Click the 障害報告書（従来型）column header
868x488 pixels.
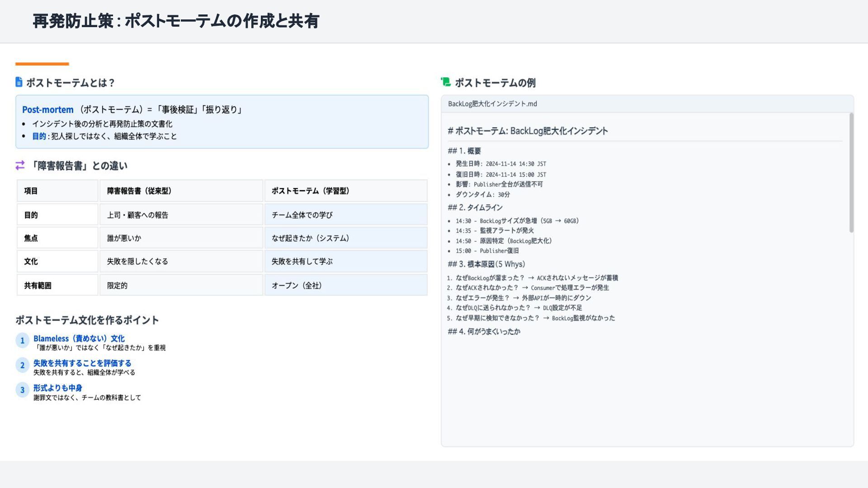pos(139,191)
